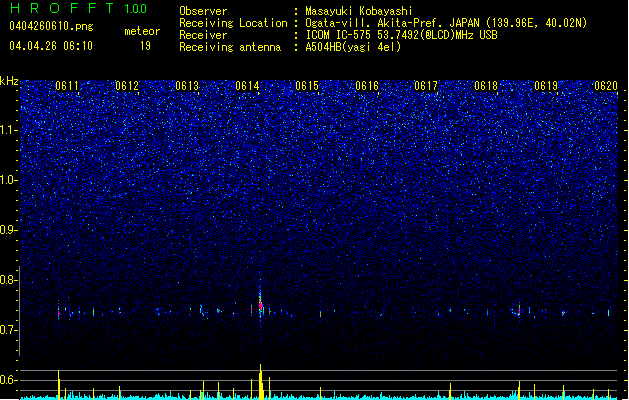Click the strong meteor echo at 0614
The image size is (629, 400).
(260, 304)
